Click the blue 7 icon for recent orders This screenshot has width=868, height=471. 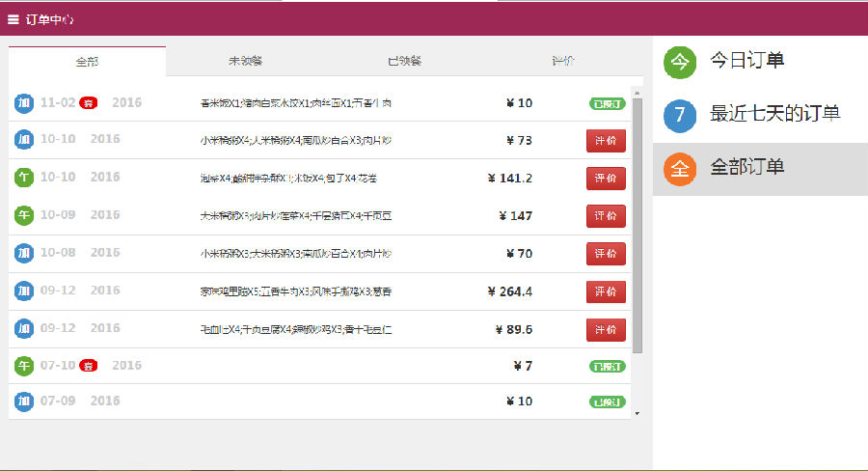coord(680,115)
